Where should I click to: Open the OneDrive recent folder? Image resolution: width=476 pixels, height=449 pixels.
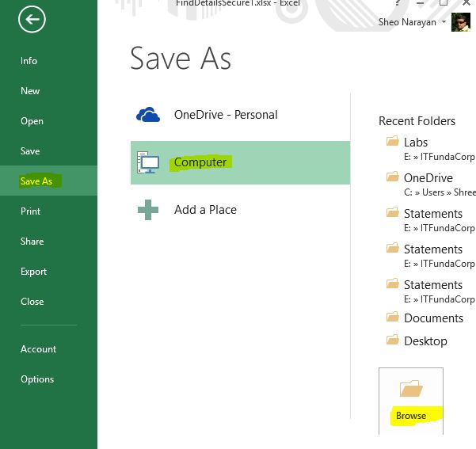[x=429, y=185]
